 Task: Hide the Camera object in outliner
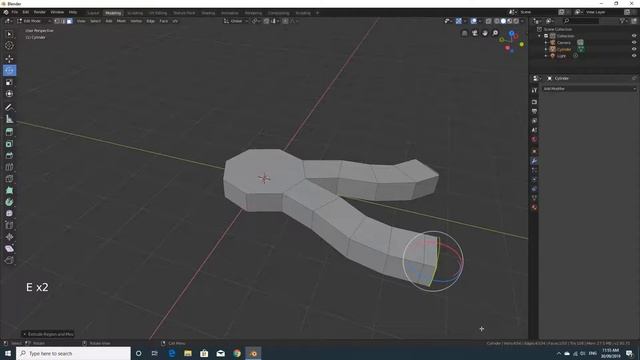point(634,42)
